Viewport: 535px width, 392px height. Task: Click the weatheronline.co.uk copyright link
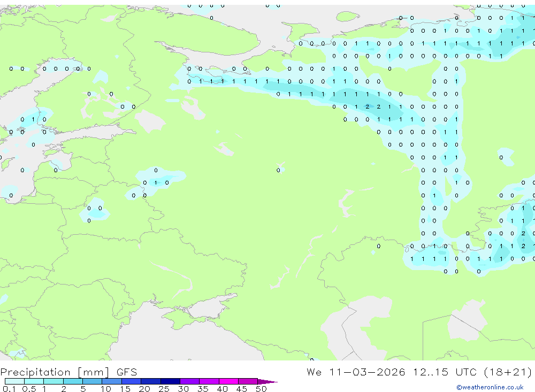(490, 387)
